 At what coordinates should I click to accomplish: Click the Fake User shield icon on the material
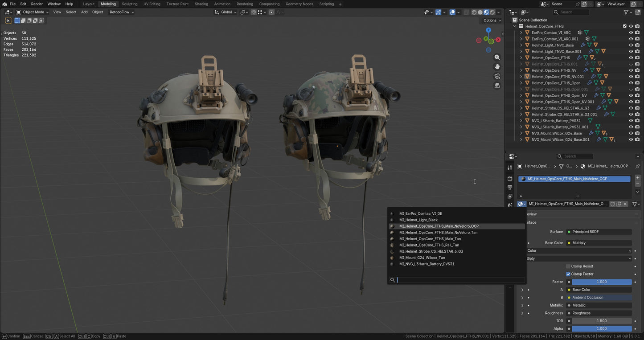[613, 204]
